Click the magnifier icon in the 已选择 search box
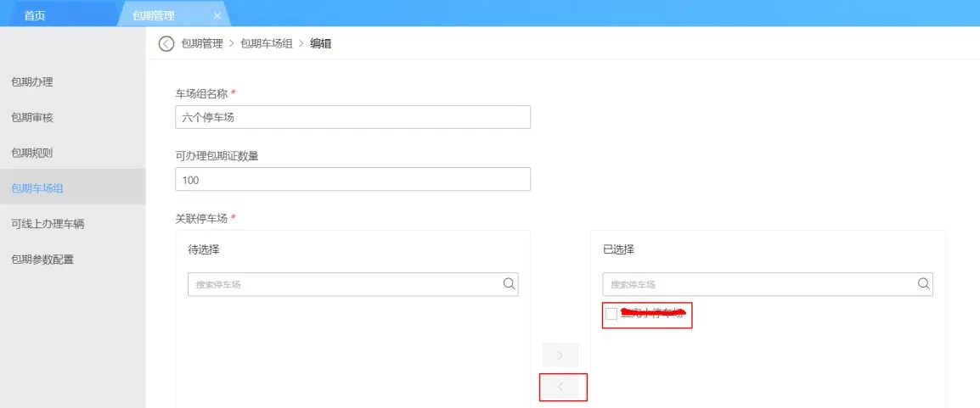Screen dimensions: 980x408 [923, 284]
